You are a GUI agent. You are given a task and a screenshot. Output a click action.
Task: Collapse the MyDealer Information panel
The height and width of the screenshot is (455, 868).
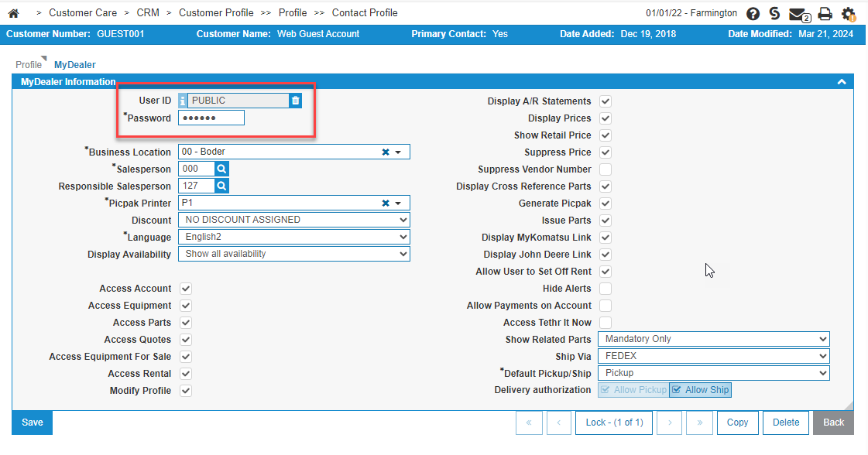841,81
